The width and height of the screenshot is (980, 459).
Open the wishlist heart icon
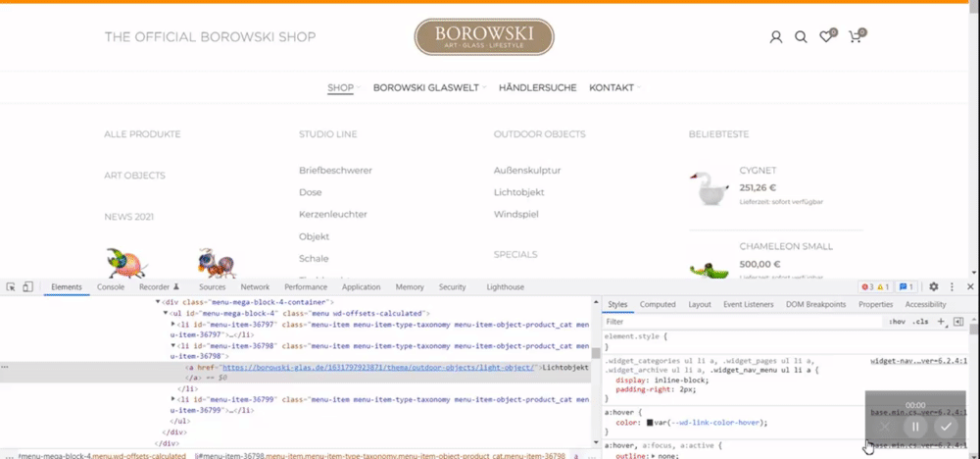coord(827,36)
